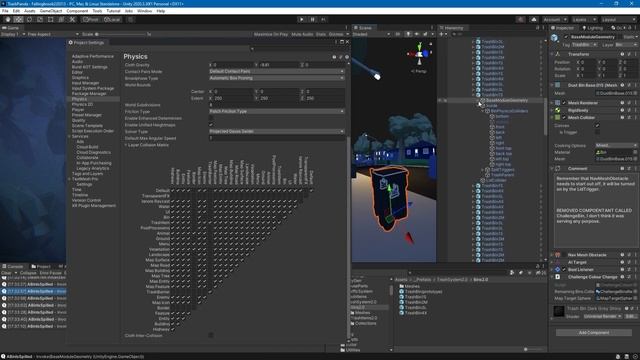Viewport: 640px width, 360px height.
Task: Open the GameObject menu
Action: 51,11
